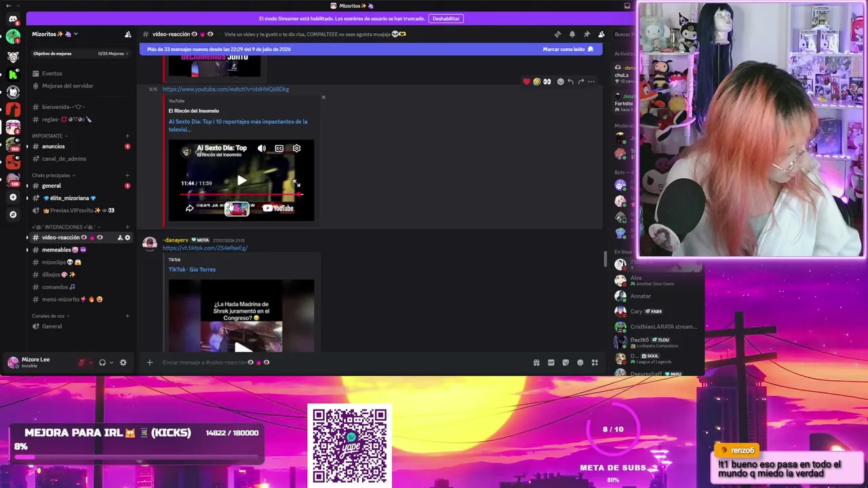Invite people to the Mizoritos server
Viewport: 868px width, 488px height.
pyautogui.click(x=128, y=34)
